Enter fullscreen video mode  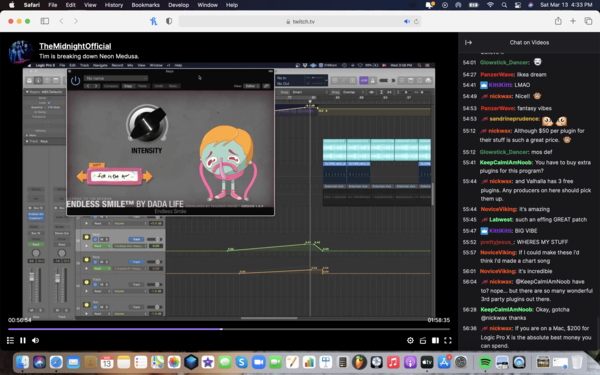pos(448,340)
